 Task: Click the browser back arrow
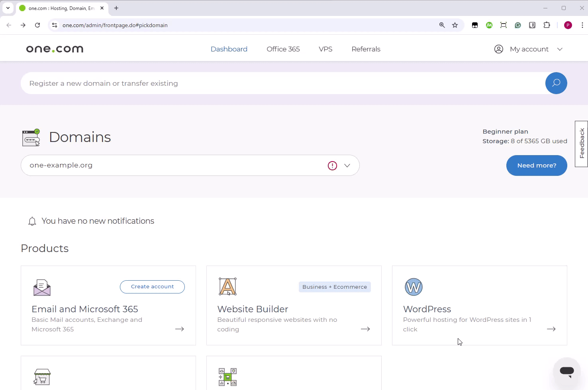pyautogui.click(x=9, y=25)
